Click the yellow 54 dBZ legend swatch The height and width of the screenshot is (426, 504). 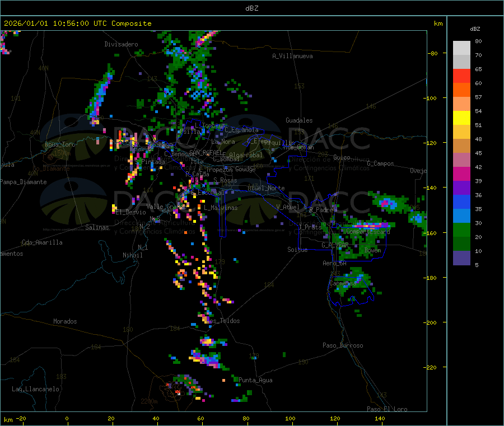[461, 118]
